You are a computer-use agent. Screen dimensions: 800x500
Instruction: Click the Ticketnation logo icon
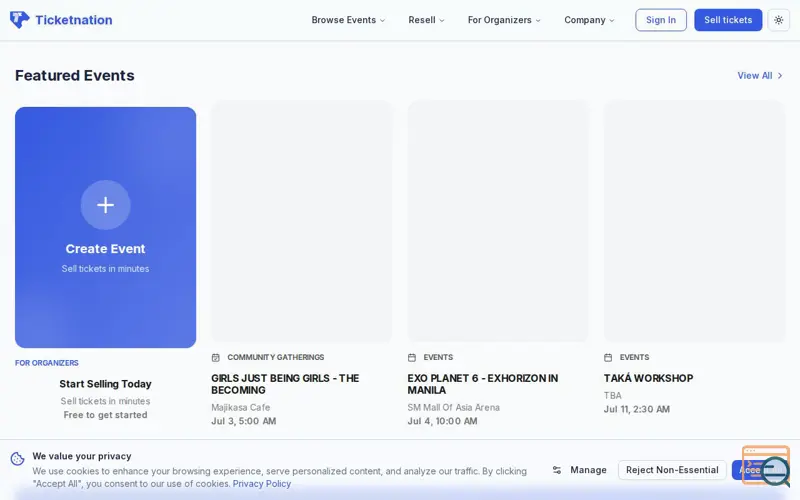click(x=19, y=20)
